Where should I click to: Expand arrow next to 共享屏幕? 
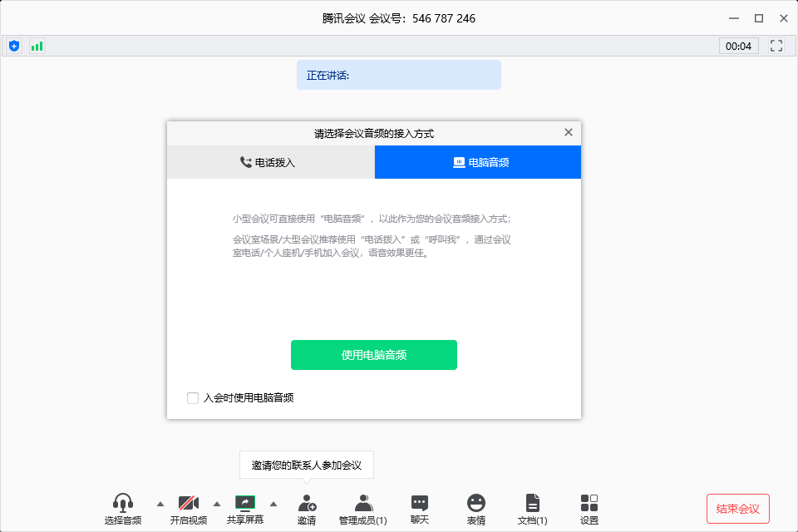[x=273, y=504]
